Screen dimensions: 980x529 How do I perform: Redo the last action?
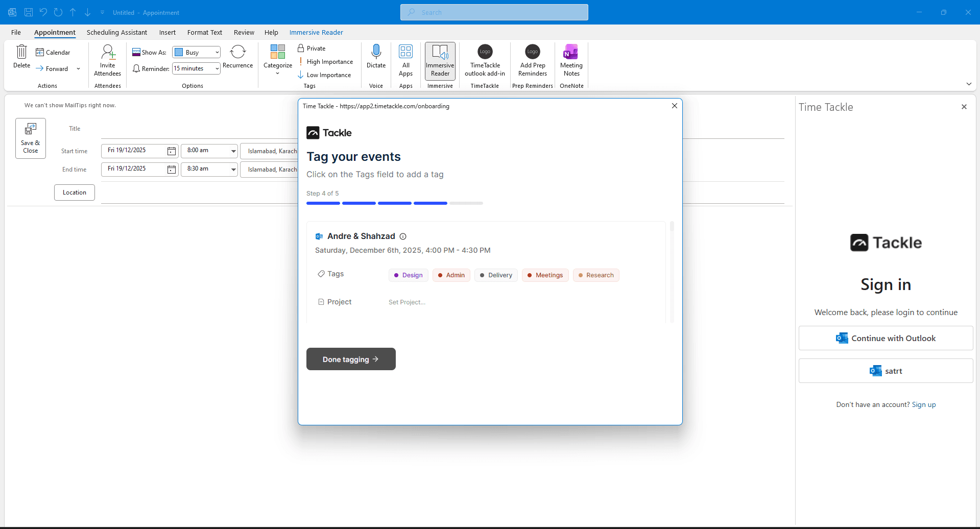click(58, 12)
